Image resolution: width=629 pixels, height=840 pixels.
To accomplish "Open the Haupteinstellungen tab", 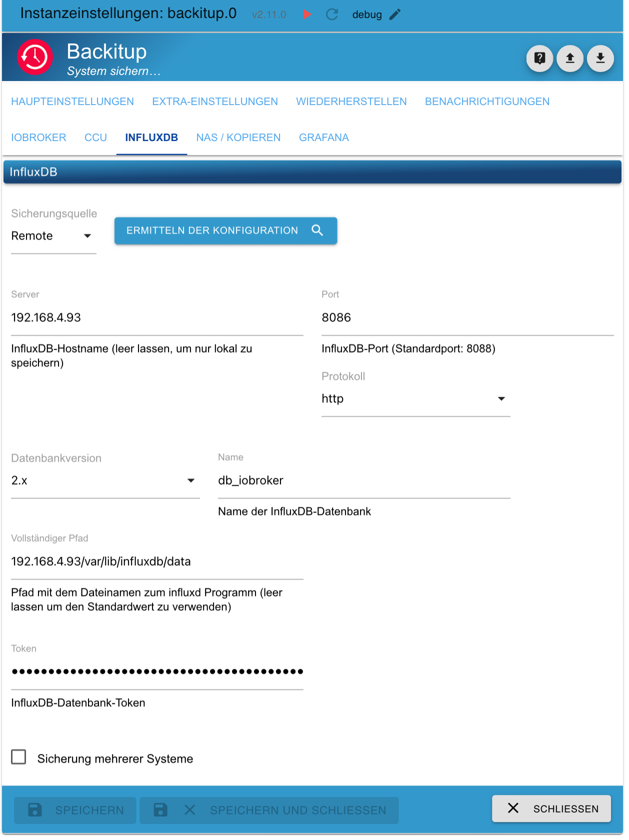I will point(72,102).
